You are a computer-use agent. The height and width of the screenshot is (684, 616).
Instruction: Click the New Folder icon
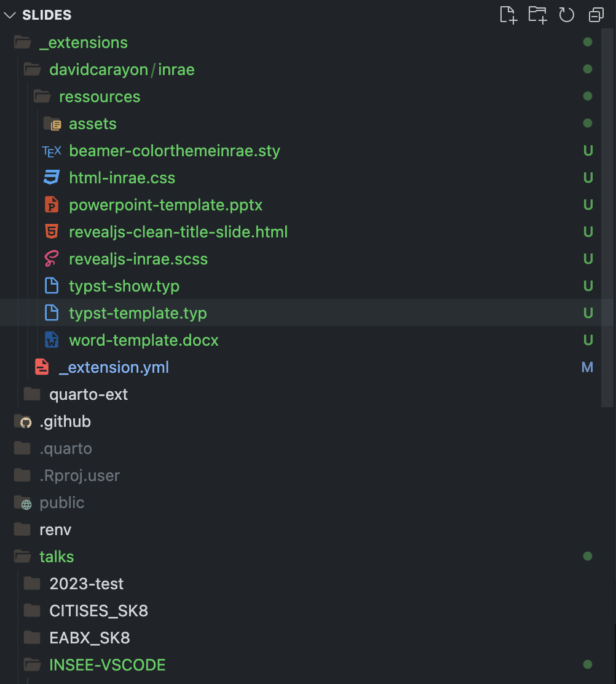(x=537, y=15)
